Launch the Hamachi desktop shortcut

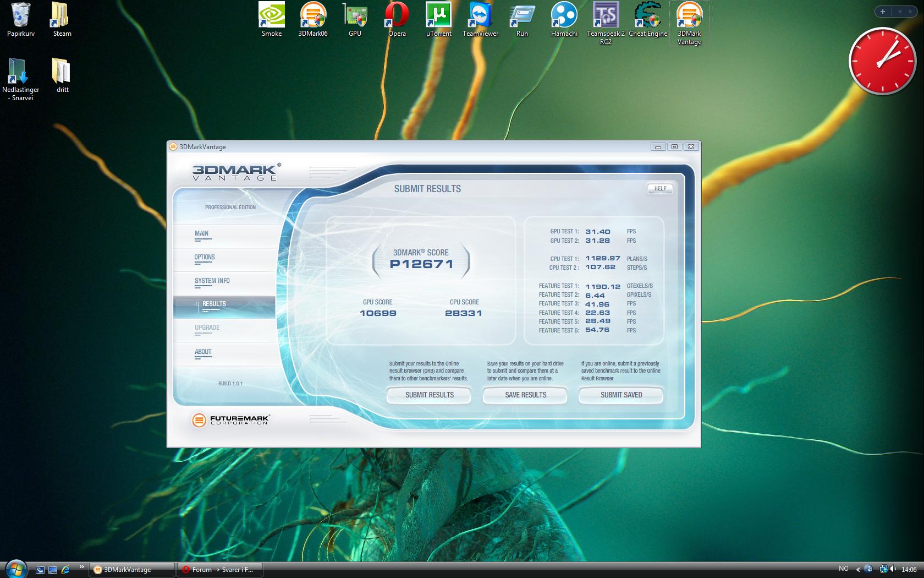tap(564, 20)
